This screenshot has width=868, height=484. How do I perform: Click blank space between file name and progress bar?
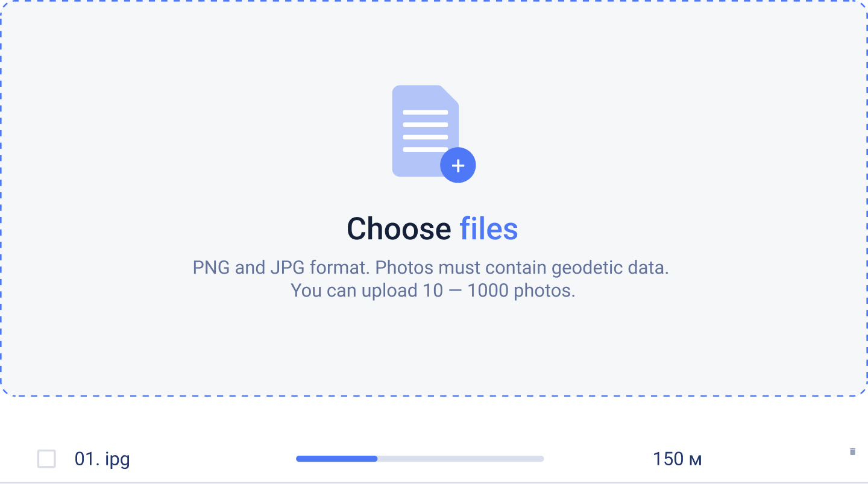211,459
